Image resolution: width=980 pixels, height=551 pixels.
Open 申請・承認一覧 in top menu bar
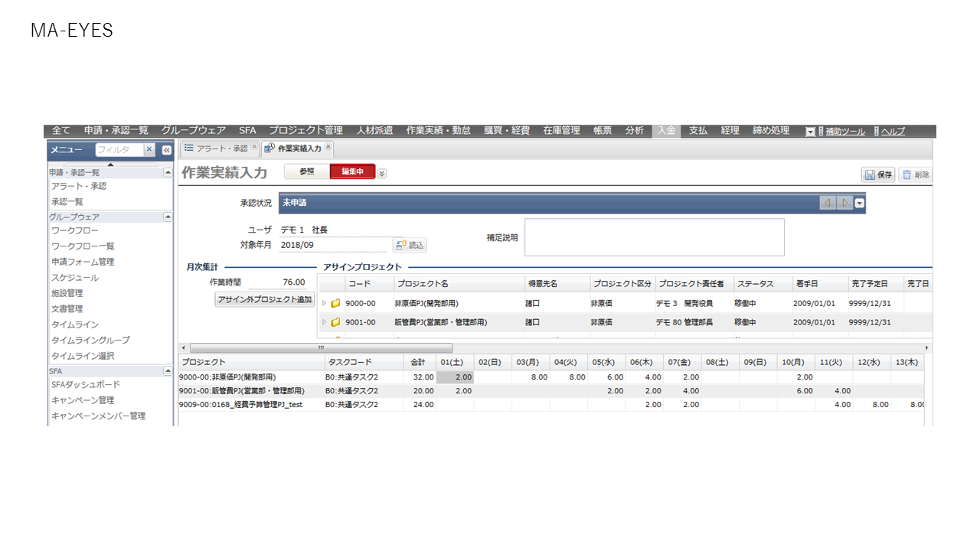[x=116, y=131]
